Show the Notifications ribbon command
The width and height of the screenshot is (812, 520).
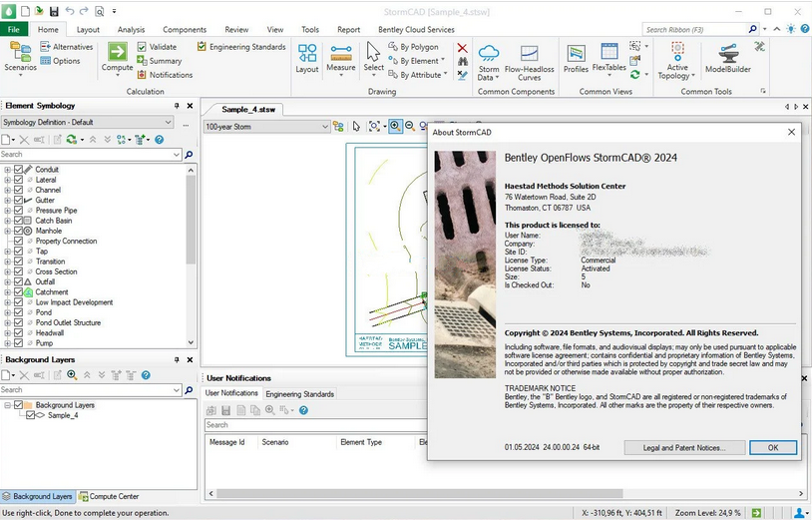(x=165, y=75)
